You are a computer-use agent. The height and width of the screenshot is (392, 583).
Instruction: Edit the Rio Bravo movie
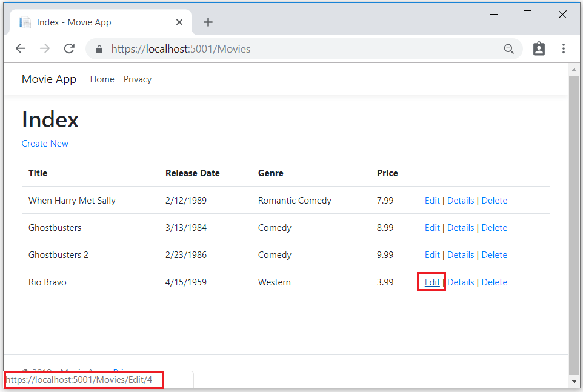tap(432, 282)
